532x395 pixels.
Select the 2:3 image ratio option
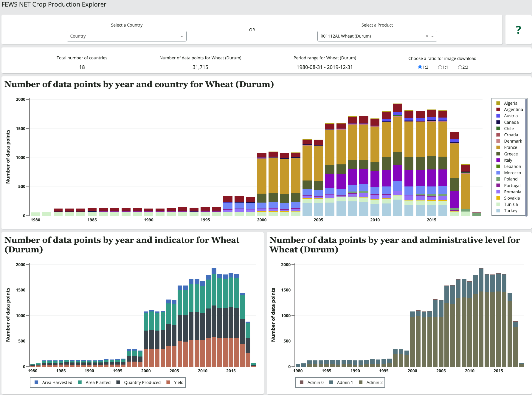click(460, 67)
